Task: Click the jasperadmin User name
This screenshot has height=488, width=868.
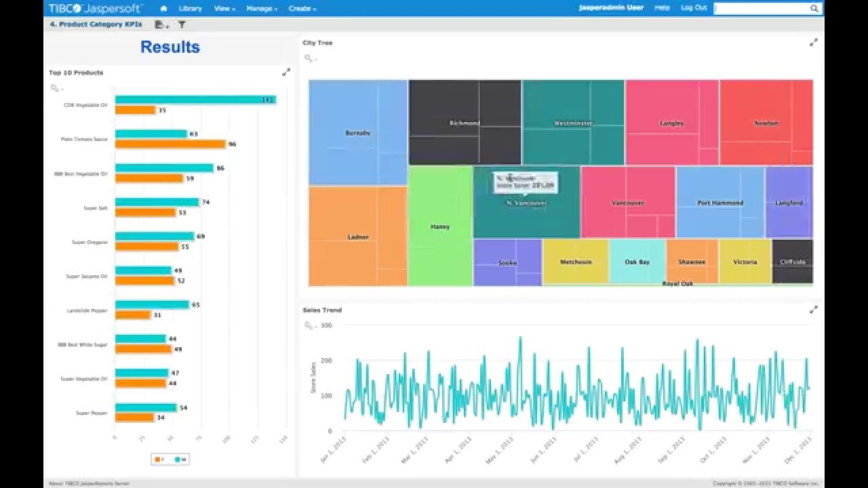Action: [x=611, y=8]
